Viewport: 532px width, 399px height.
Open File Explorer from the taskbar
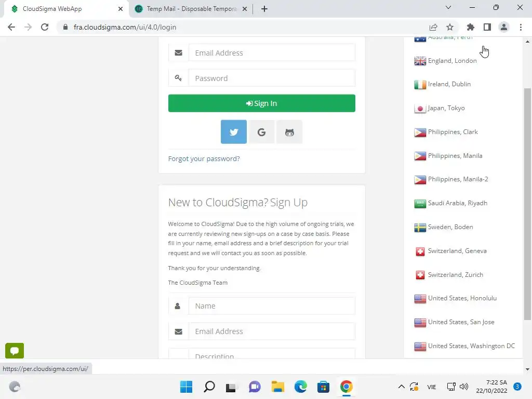[277, 387]
